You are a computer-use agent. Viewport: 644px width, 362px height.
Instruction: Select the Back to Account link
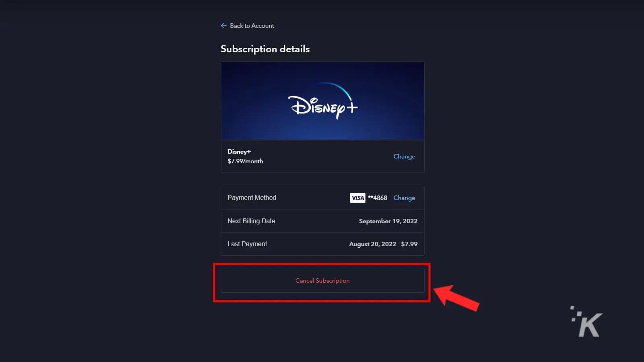click(x=252, y=25)
